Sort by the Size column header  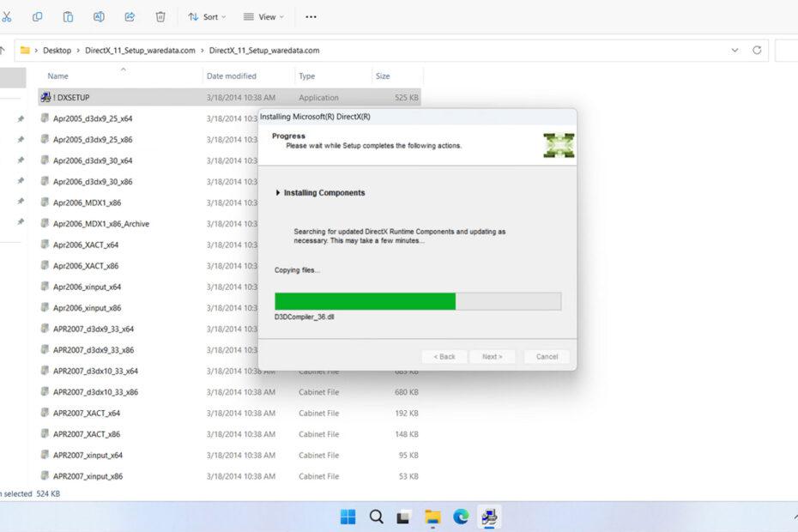tap(383, 76)
